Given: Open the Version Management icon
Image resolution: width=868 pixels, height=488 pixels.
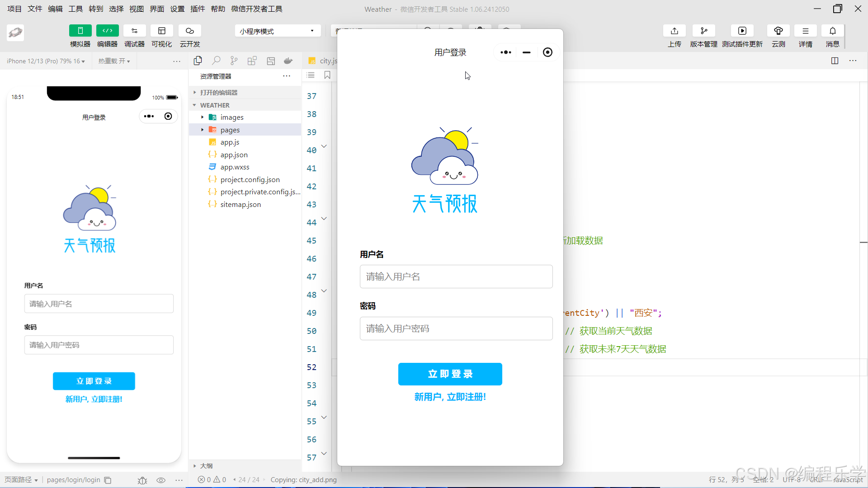Looking at the screenshot, I should (x=703, y=31).
